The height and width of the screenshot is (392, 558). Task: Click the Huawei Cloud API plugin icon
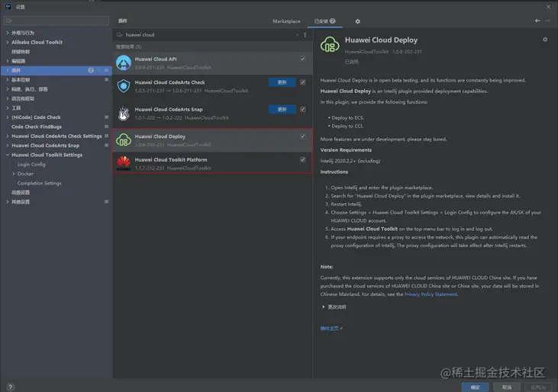pos(124,63)
